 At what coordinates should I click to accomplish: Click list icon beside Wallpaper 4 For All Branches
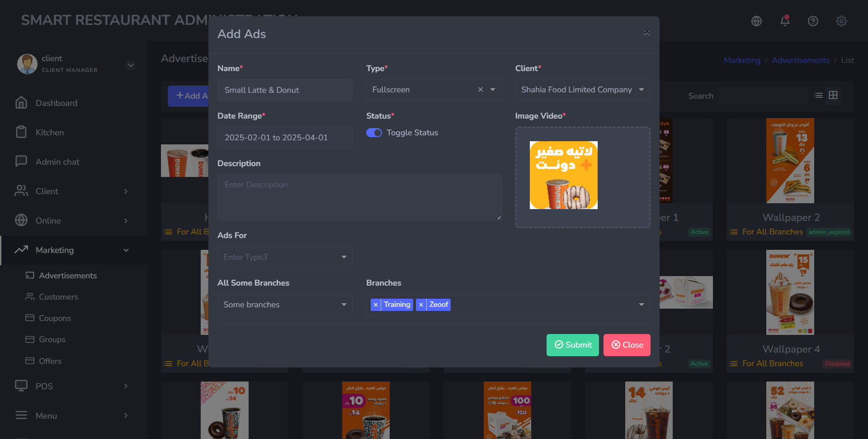[733, 363]
